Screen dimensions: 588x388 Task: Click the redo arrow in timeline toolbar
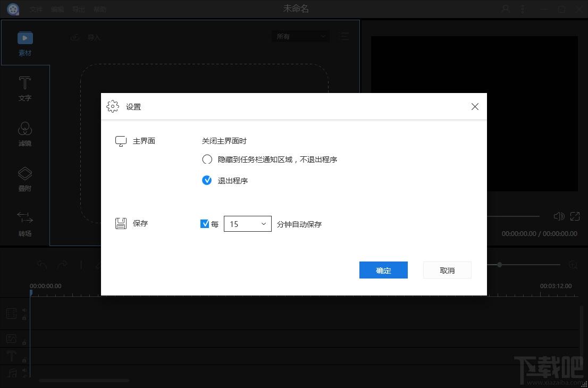62,265
